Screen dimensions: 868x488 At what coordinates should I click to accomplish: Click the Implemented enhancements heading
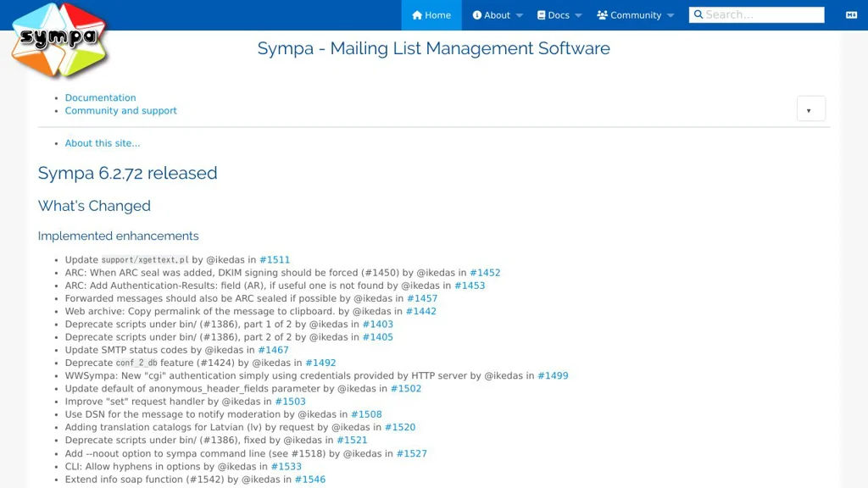(118, 236)
